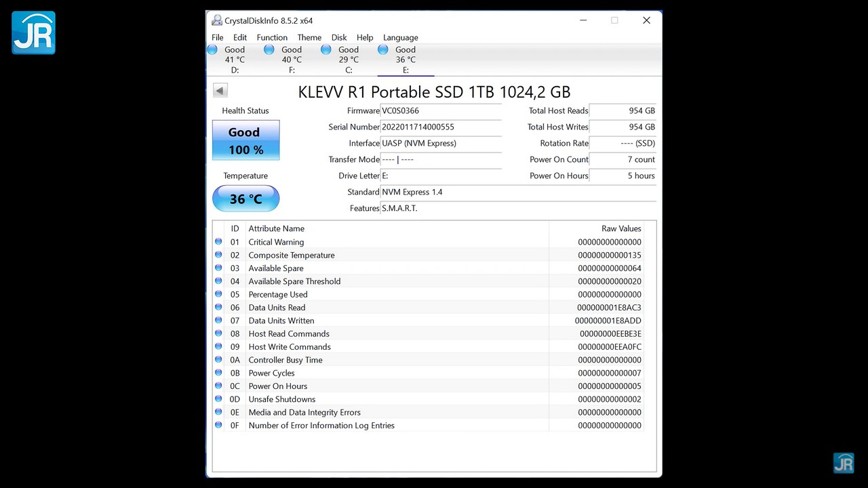Open the Theme menu
The image size is (868, 488).
tap(309, 37)
